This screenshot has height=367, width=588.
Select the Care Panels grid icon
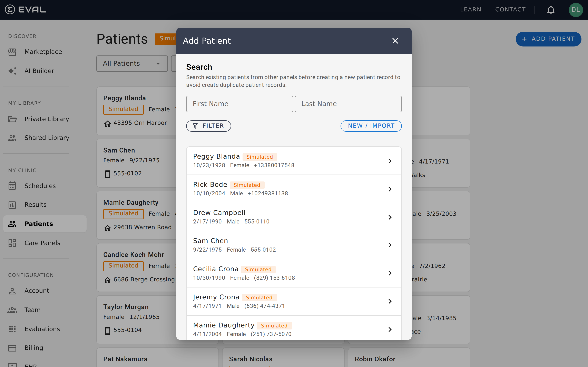click(x=13, y=243)
